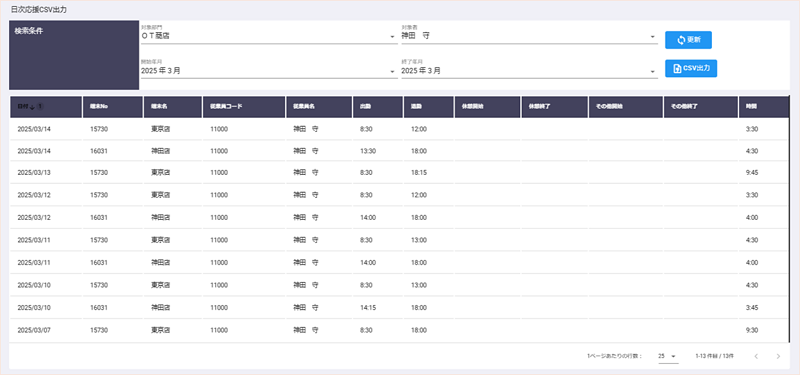
Task: Click the 更新 button
Action: pyautogui.click(x=688, y=40)
